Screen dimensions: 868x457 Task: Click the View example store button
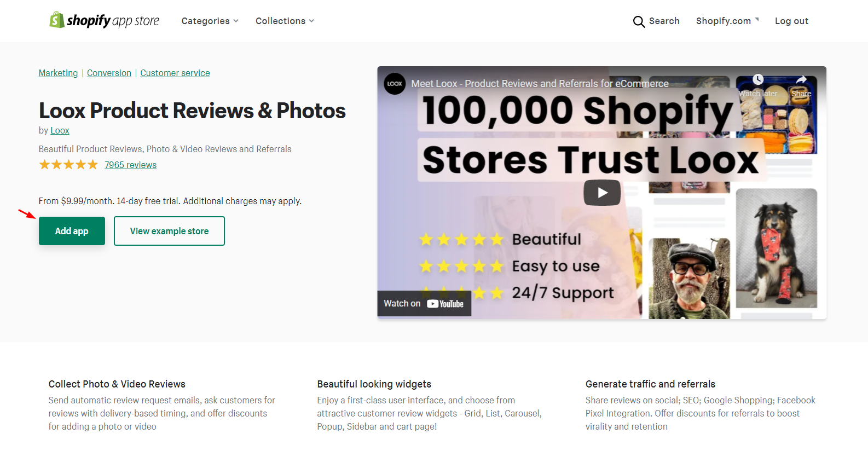(169, 231)
